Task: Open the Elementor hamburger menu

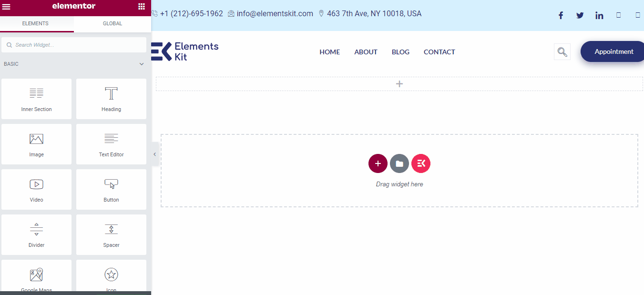Action: click(x=7, y=6)
